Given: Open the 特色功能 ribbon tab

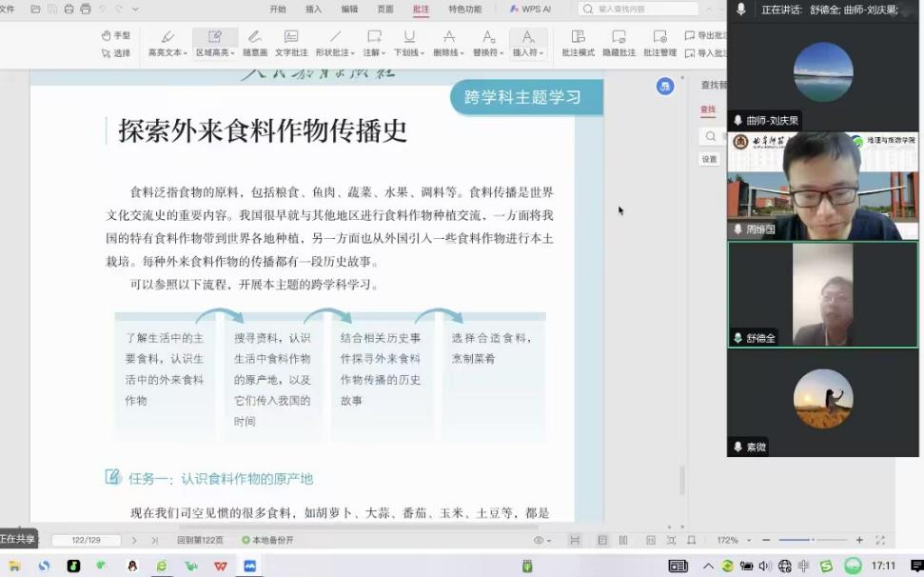Looking at the screenshot, I should (464, 10).
